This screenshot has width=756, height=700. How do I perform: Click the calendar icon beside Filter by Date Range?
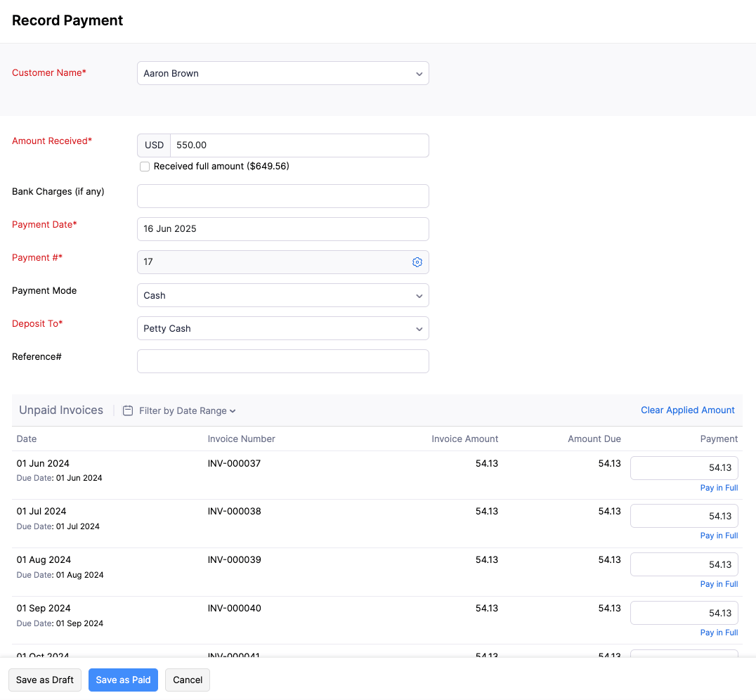[x=128, y=410]
